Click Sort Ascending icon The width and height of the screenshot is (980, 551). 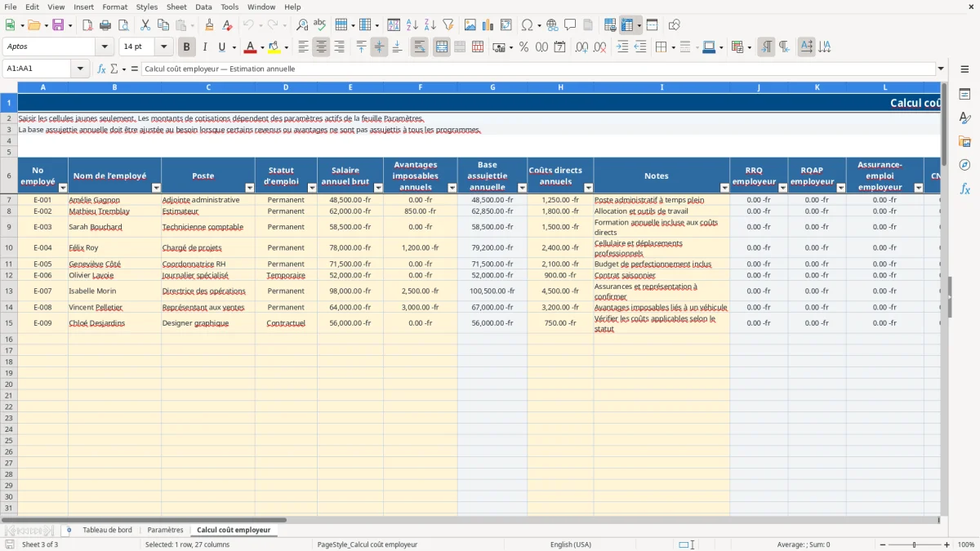tap(412, 25)
